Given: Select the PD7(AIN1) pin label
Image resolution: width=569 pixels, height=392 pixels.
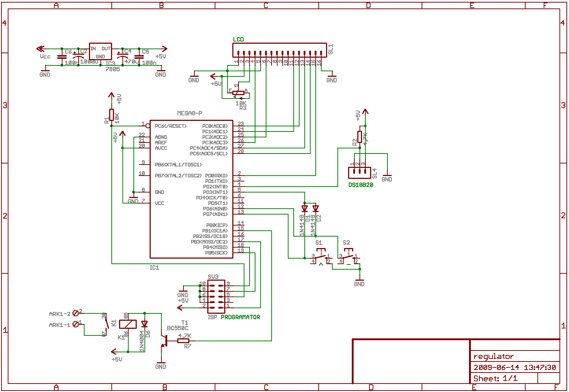Looking at the screenshot, I should click(x=215, y=214).
